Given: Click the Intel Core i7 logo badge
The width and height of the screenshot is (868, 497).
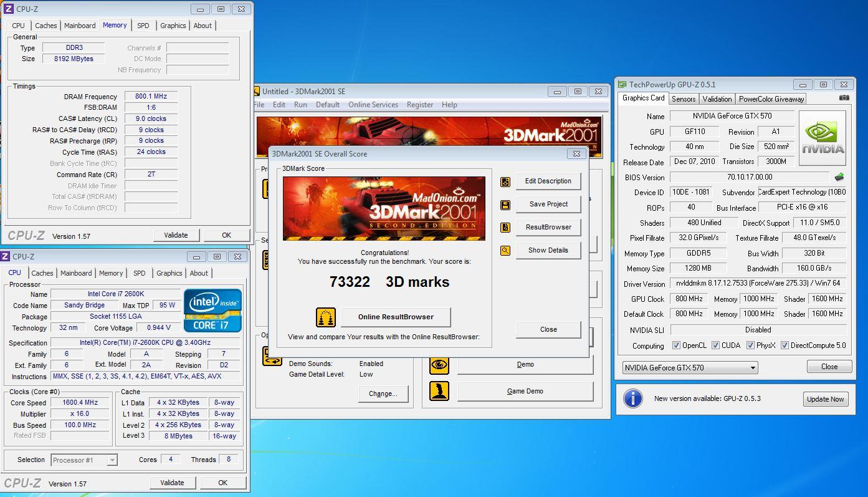Looking at the screenshot, I should tap(213, 311).
